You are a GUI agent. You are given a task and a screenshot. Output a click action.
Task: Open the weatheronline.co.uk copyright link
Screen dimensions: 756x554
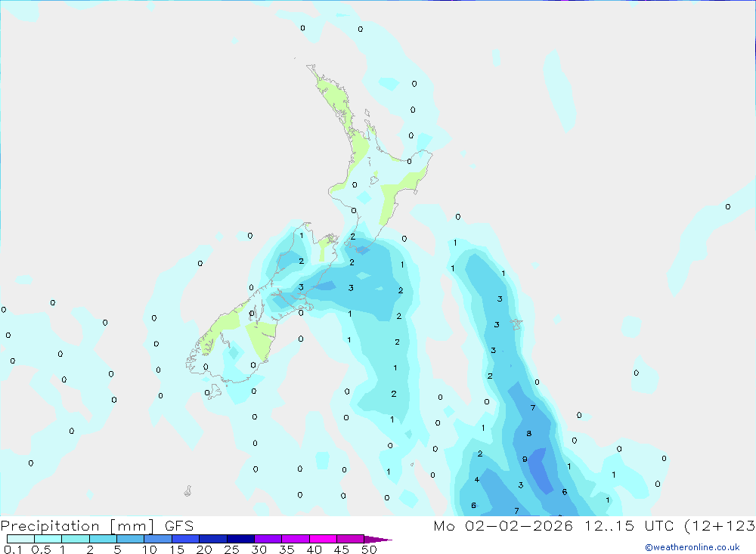(x=692, y=547)
